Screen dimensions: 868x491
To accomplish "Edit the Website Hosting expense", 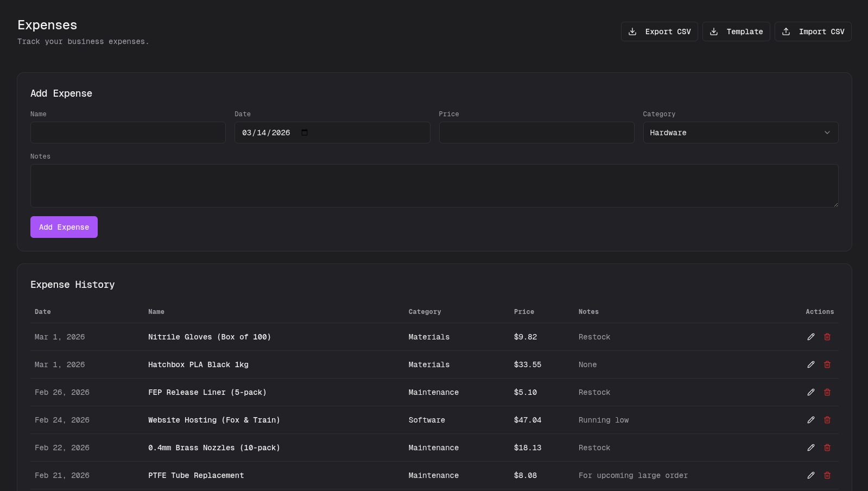I will (811, 420).
